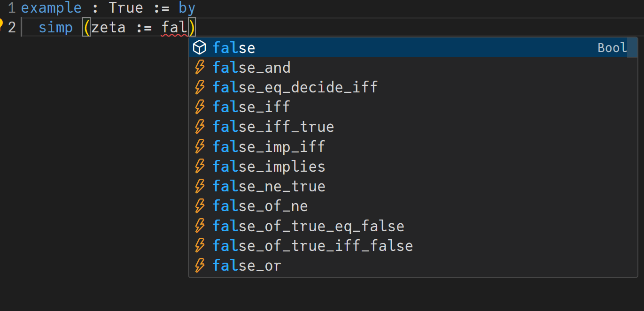Viewport: 644px width, 311px height.
Task: Click the underlined fal text
Action: click(x=174, y=27)
